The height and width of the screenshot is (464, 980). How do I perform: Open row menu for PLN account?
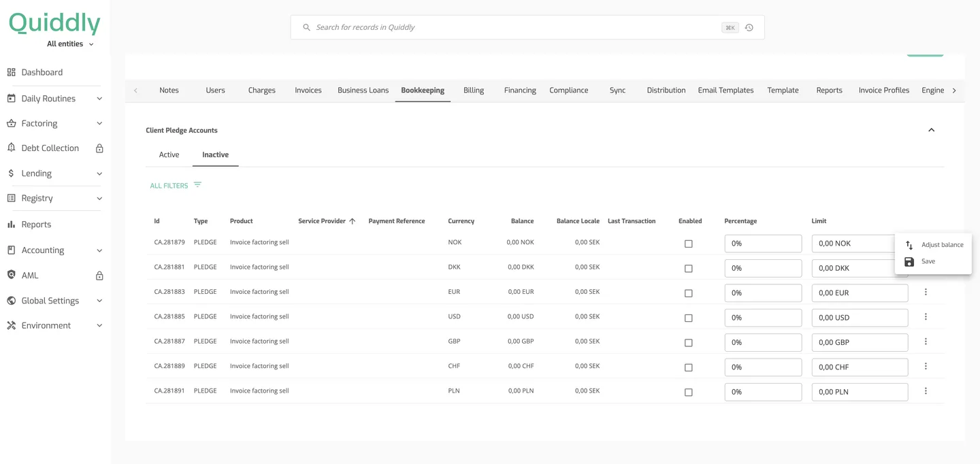926,391
